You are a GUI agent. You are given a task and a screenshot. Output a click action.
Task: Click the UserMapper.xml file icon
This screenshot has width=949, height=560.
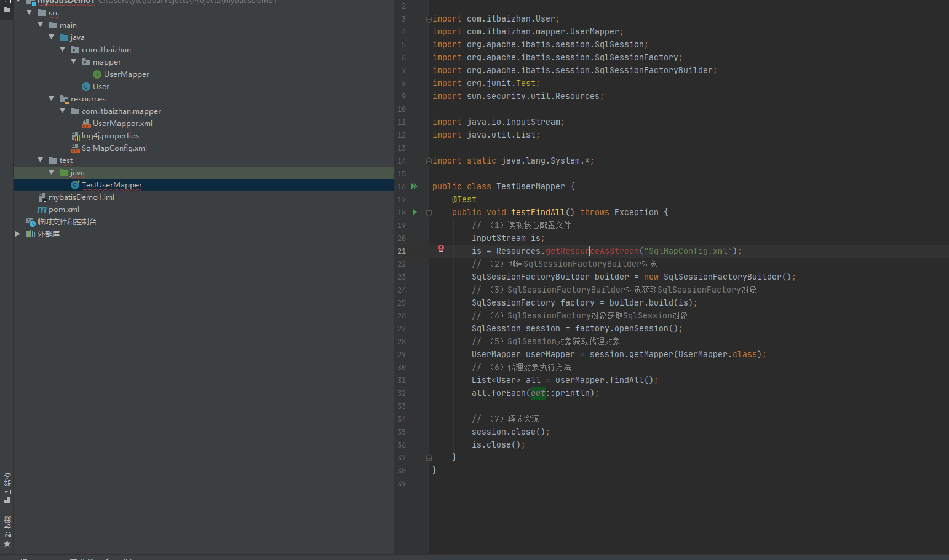pyautogui.click(x=86, y=124)
